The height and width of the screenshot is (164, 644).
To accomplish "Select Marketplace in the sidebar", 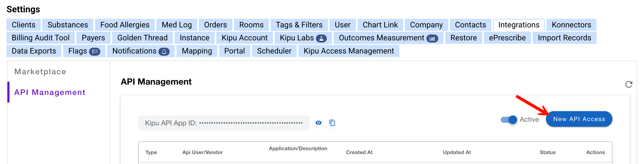I will click(x=40, y=72).
